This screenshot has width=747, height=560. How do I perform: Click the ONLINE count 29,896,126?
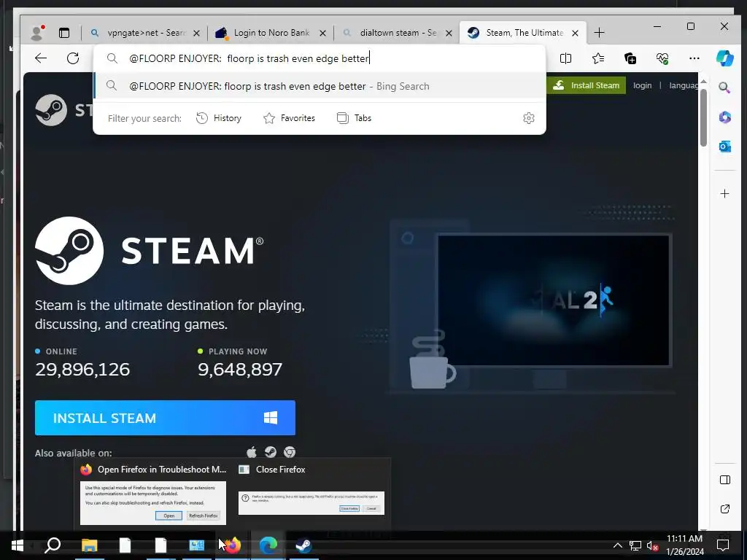click(x=82, y=370)
